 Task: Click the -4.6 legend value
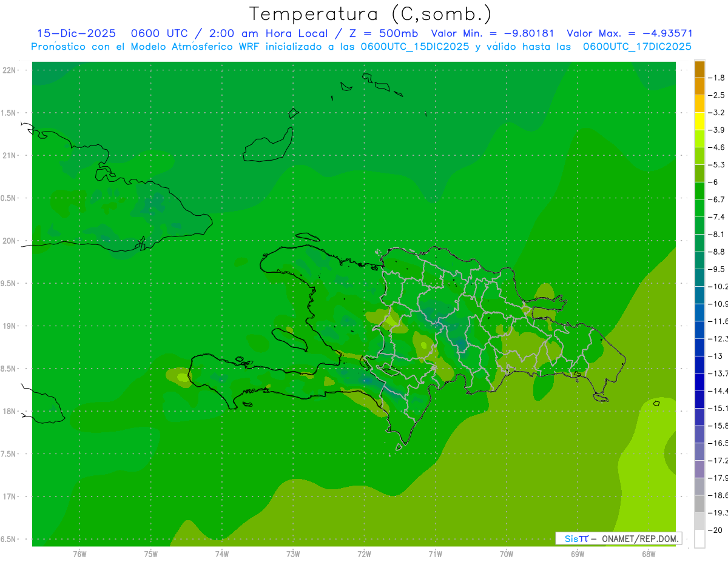[x=716, y=147]
